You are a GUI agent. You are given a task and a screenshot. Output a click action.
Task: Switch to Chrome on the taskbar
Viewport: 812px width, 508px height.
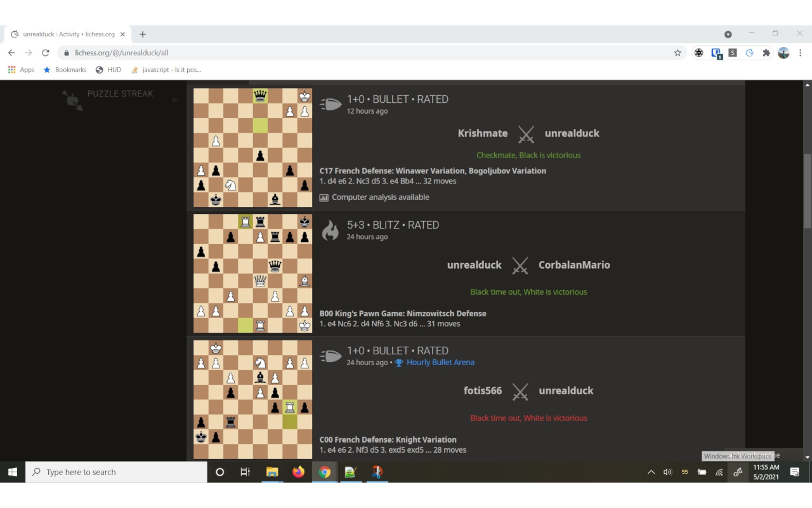coord(325,472)
